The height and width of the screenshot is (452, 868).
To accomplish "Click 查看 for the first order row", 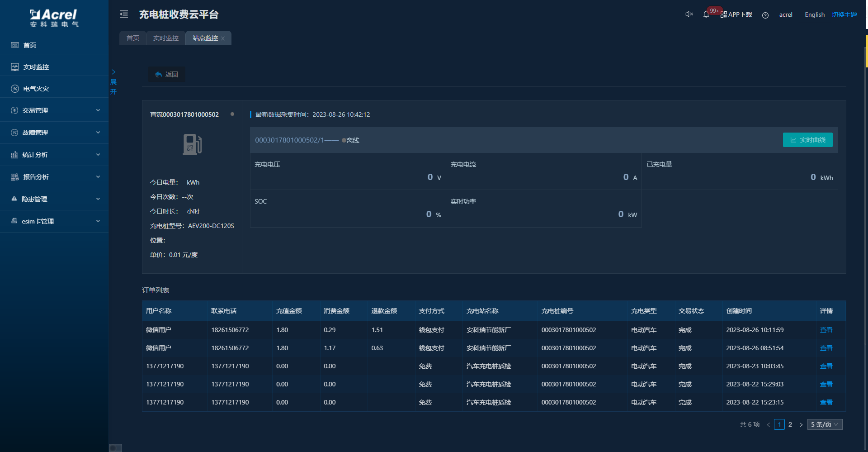I will tap(826, 330).
